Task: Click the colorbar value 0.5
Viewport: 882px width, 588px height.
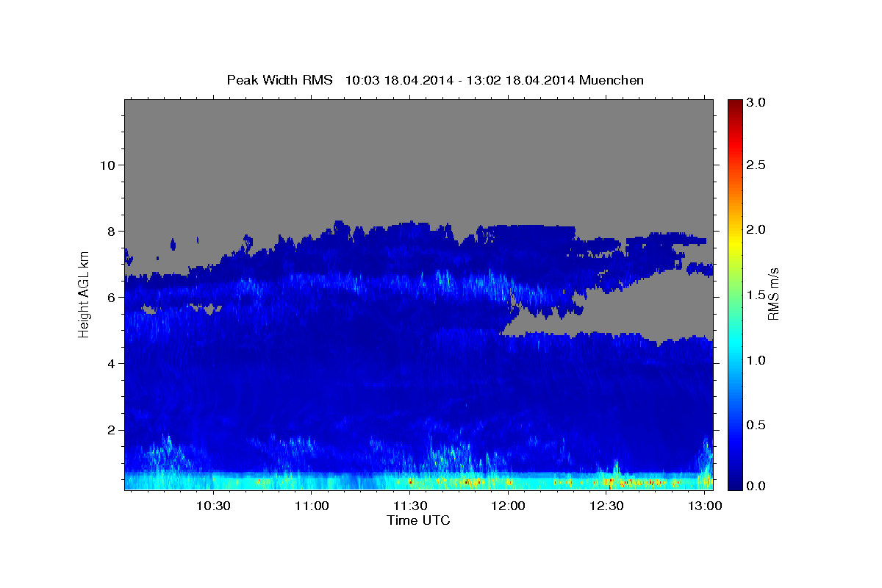Action: click(756, 425)
